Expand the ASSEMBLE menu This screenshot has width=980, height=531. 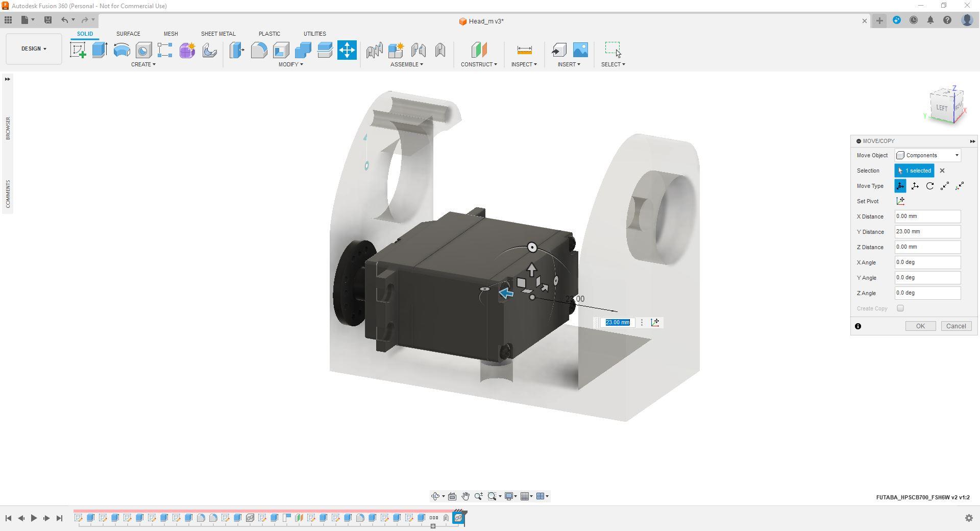tap(407, 64)
